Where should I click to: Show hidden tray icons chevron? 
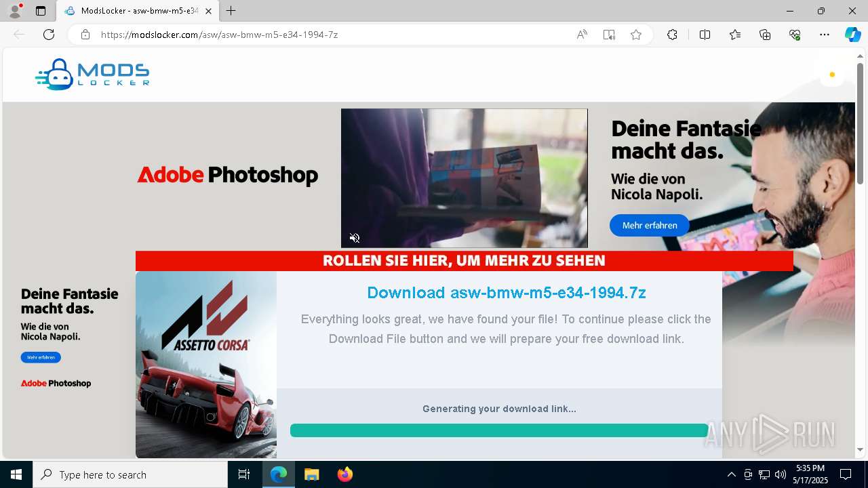coord(731,474)
